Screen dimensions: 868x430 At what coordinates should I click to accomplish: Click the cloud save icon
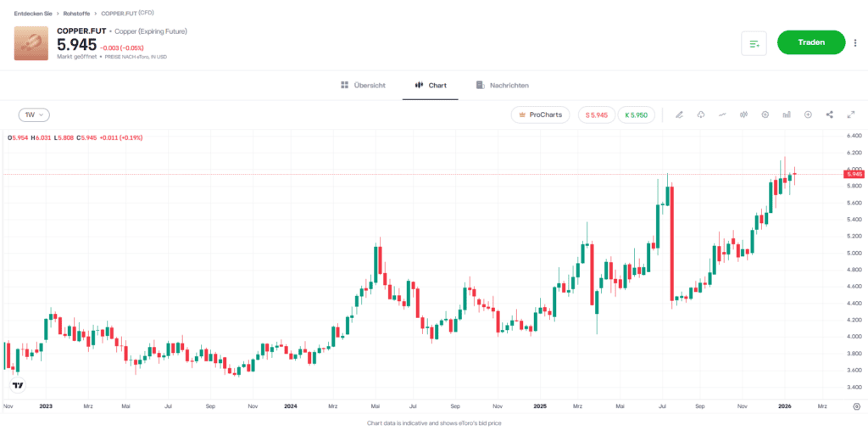(x=701, y=114)
